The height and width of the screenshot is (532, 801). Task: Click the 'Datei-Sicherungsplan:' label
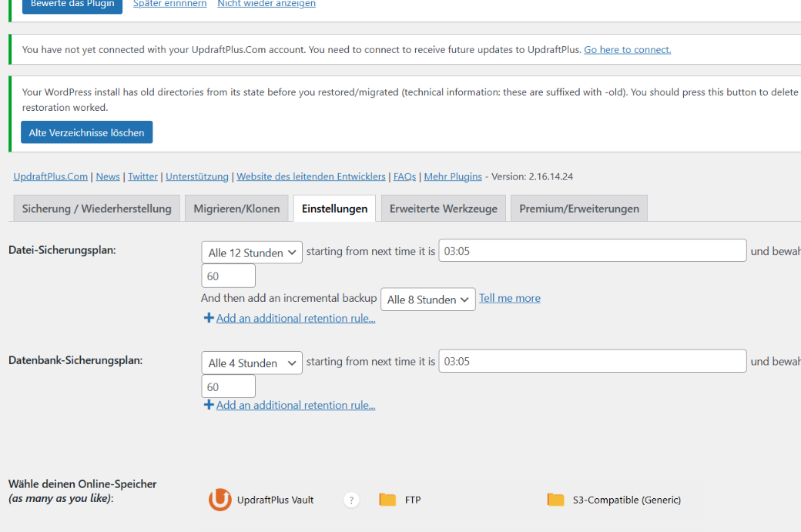point(62,250)
